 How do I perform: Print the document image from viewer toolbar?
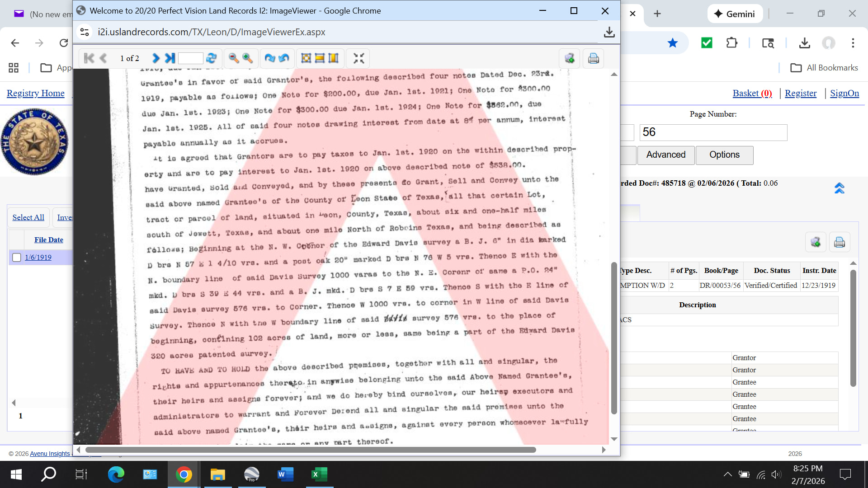(593, 58)
